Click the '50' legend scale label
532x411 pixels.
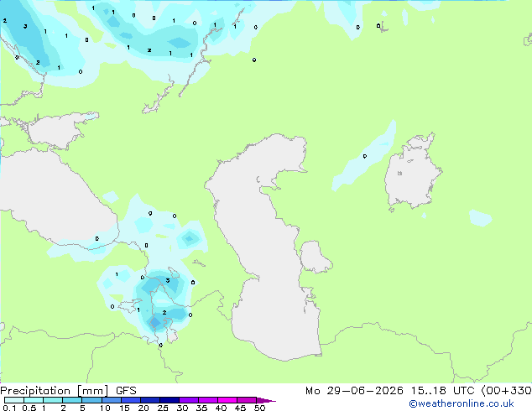tap(259, 408)
